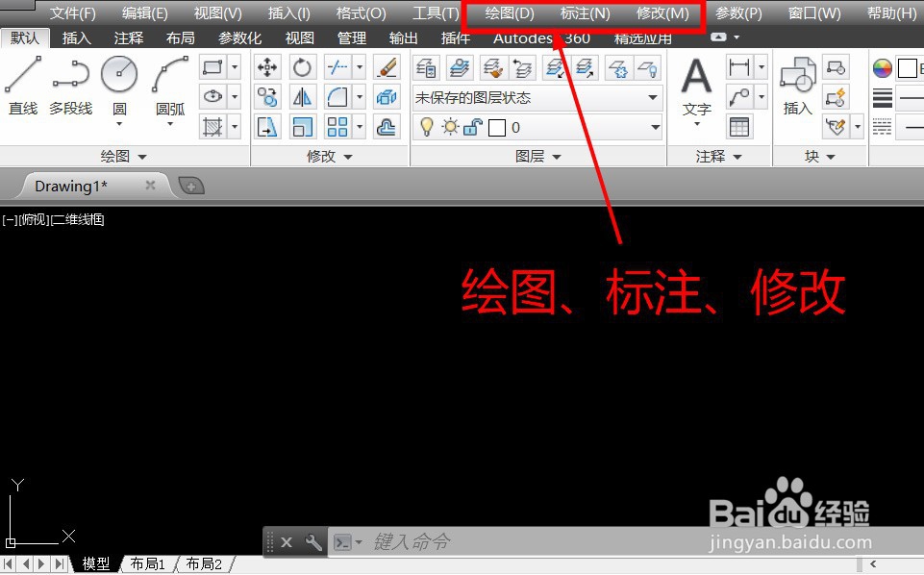The image size is (924, 575).
Task: Expand the Circle tool dropdown arrow
Action: tap(119, 124)
